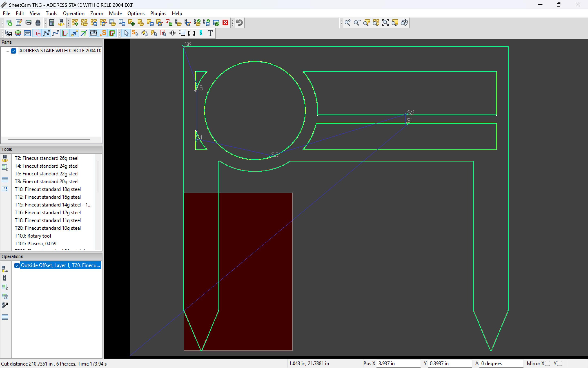The image size is (588, 368).
Task: Click the Parts panel horizontal scrollbar
Action: pyautogui.click(x=49, y=140)
